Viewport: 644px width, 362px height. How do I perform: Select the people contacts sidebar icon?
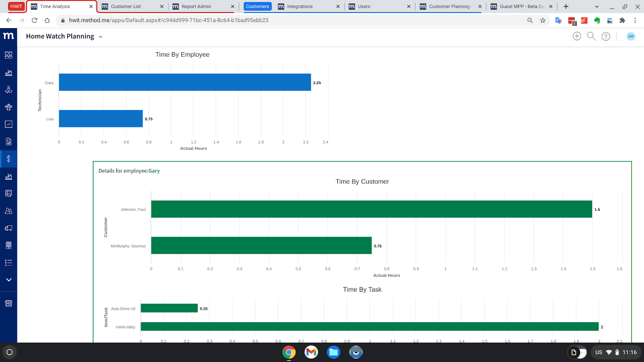coord(8,211)
